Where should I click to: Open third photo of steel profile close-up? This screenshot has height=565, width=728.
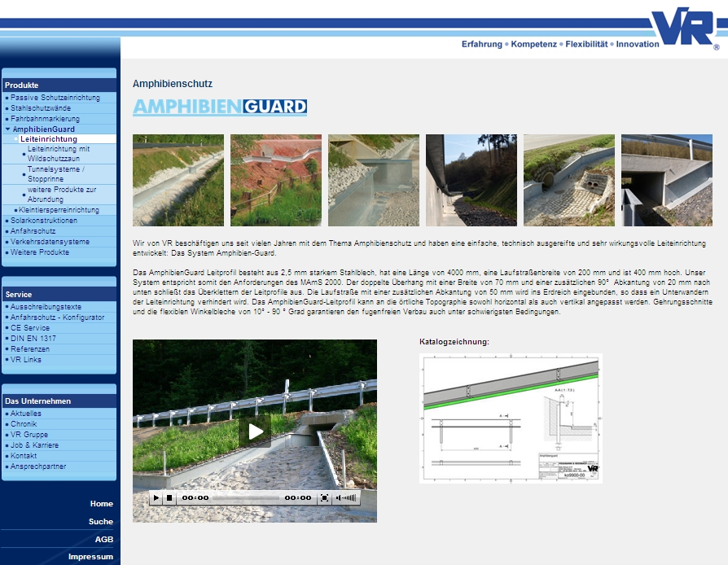tap(374, 181)
